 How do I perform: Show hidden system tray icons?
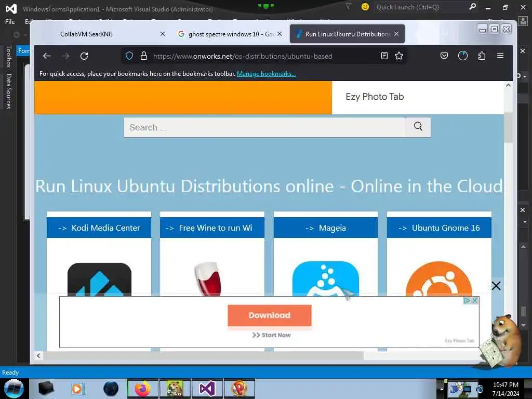(x=442, y=389)
